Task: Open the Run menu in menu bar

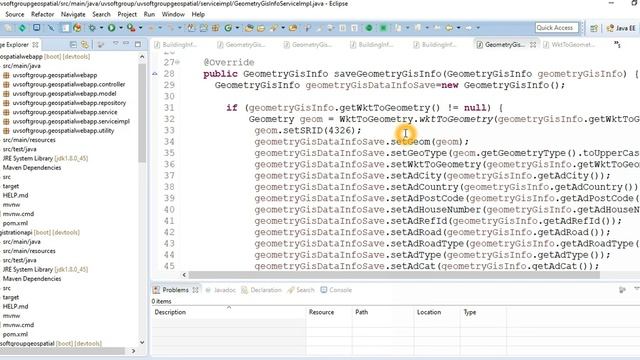Action: pyautogui.click(x=149, y=14)
